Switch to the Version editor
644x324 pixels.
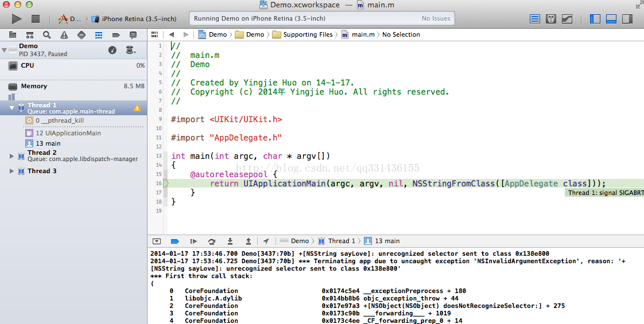[567, 19]
